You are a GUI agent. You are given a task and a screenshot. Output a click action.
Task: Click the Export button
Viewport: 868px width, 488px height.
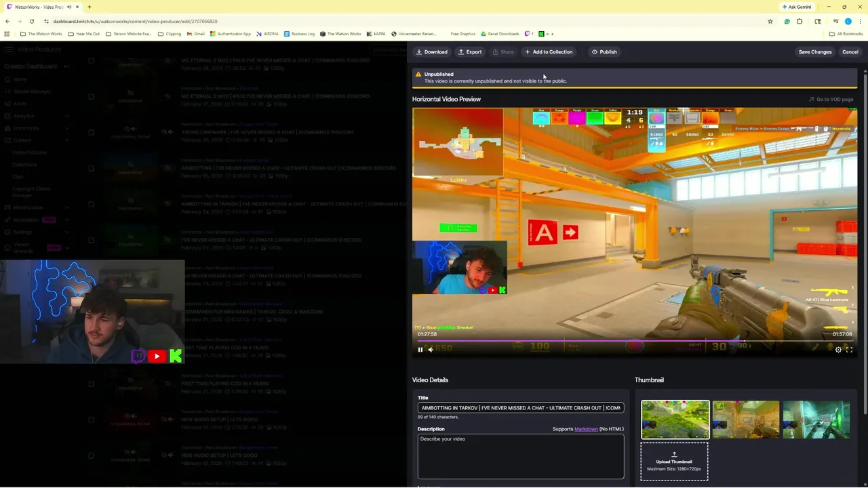click(470, 52)
